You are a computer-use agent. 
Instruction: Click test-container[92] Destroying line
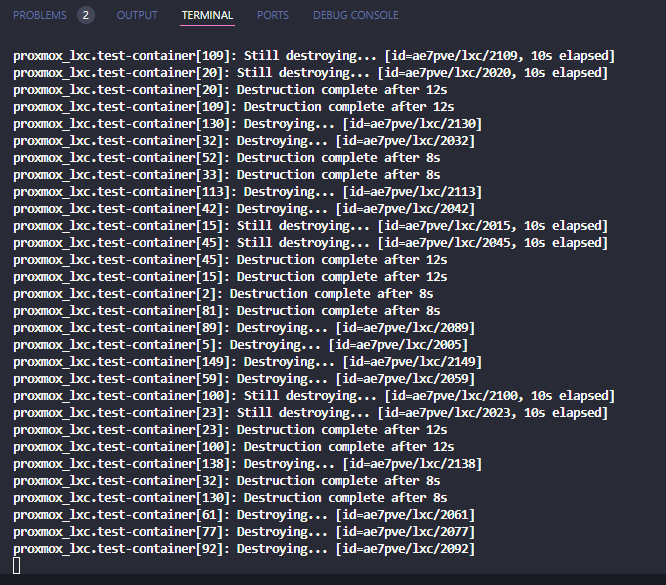tap(244, 548)
